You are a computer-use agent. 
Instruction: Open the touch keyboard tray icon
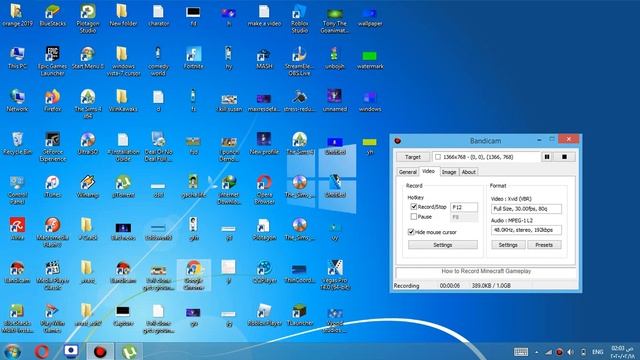521,352
